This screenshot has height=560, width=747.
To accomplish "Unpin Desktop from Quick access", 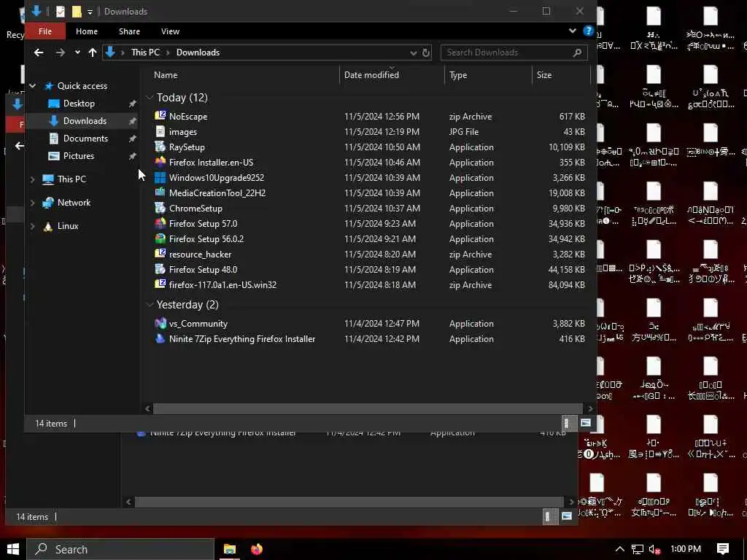I will (133, 104).
